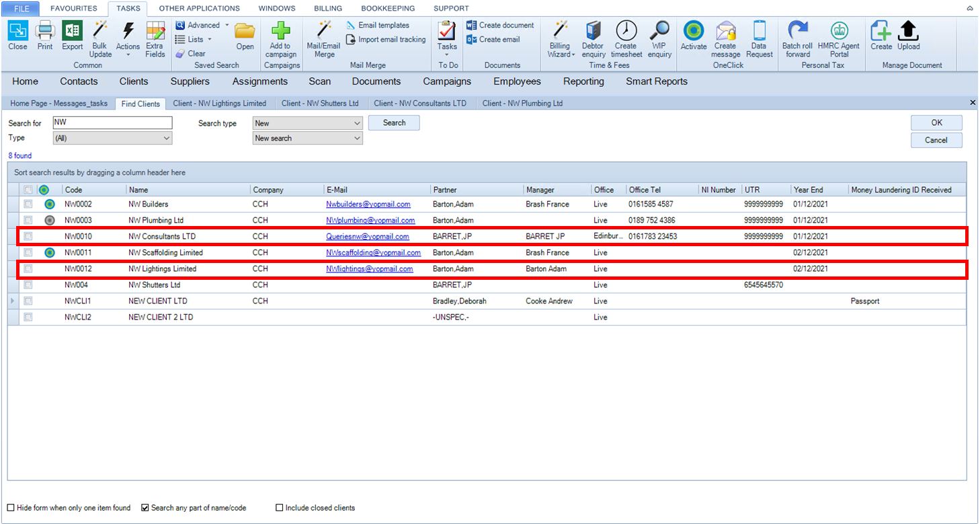This screenshot has height=524, width=980.
Task: Click the Extra Fields icon
Action: [155, 31]
